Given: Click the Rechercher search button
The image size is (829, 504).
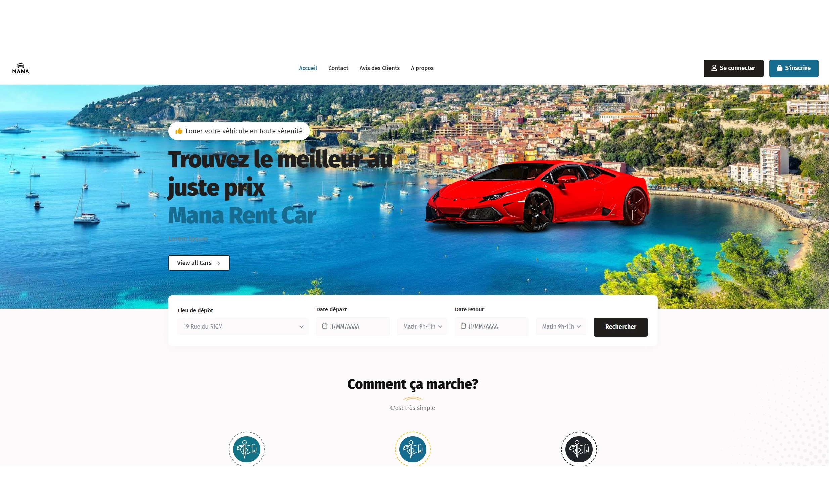Looking at the screenshot, I should click(620, 326).
